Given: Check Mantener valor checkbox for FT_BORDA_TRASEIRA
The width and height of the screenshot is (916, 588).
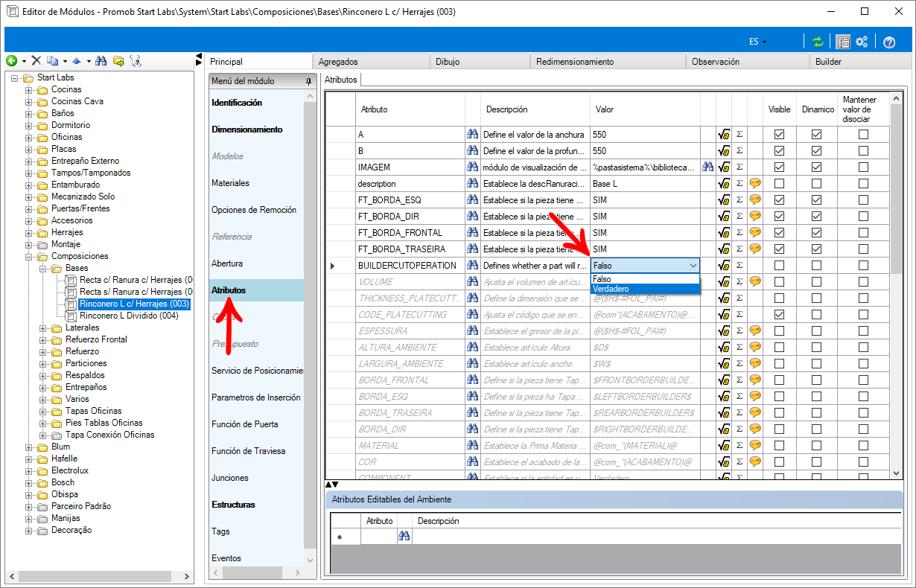Looking at the screenshot, I should click(x=863, y=249).
